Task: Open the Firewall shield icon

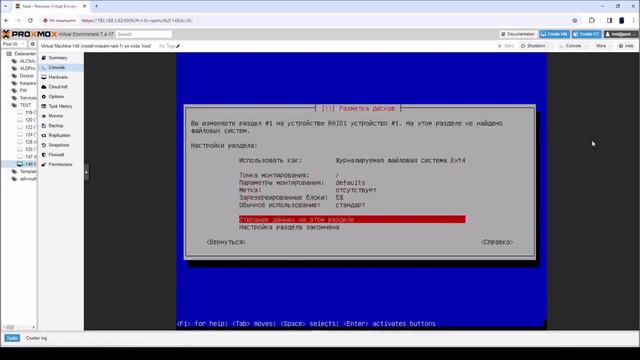Action: 44,155
